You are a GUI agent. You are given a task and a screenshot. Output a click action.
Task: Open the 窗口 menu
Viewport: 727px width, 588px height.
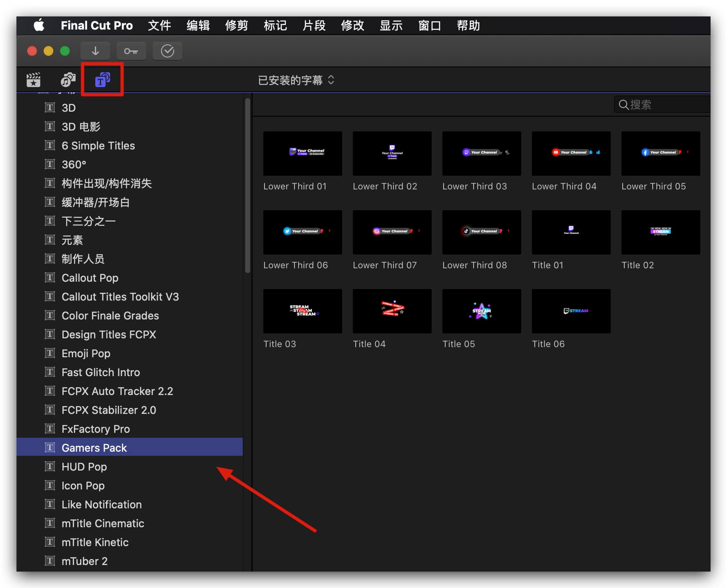tap(430, 25)
